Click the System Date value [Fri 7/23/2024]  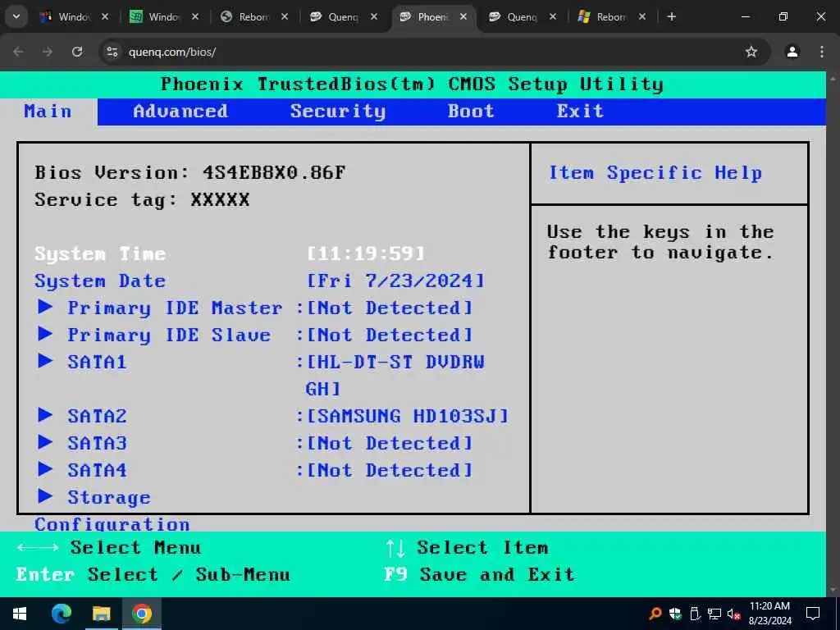pos(396,281)
